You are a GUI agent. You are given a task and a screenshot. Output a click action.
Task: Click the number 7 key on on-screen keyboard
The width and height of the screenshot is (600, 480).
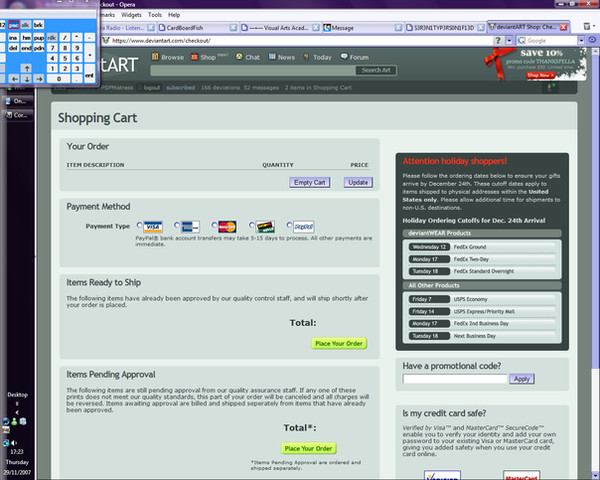point(52,48)
